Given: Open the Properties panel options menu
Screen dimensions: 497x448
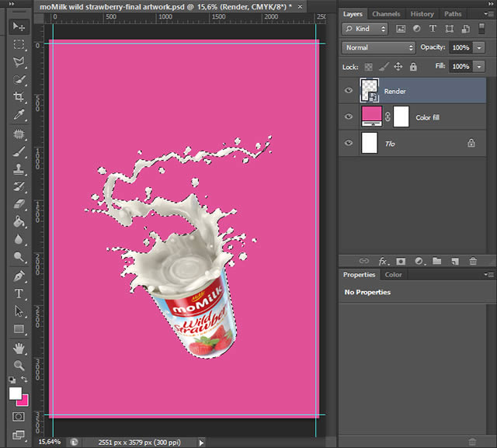Looking at the screenshot, I should coord(488,275).
